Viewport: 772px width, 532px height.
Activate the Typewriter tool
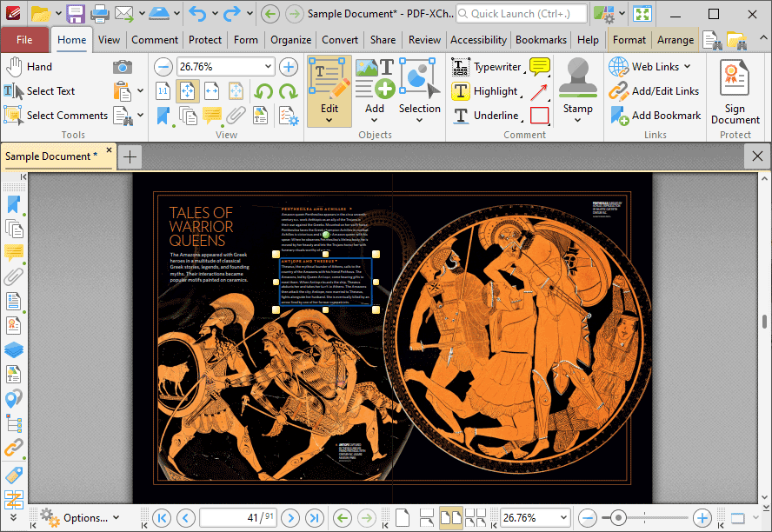click(x=487, y=67)
